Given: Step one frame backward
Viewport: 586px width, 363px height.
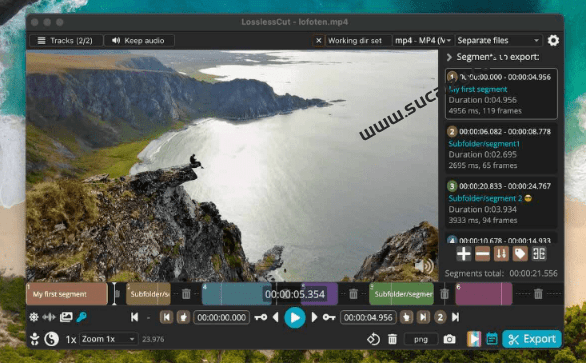Looking at the screenshot, I should 276,317.
